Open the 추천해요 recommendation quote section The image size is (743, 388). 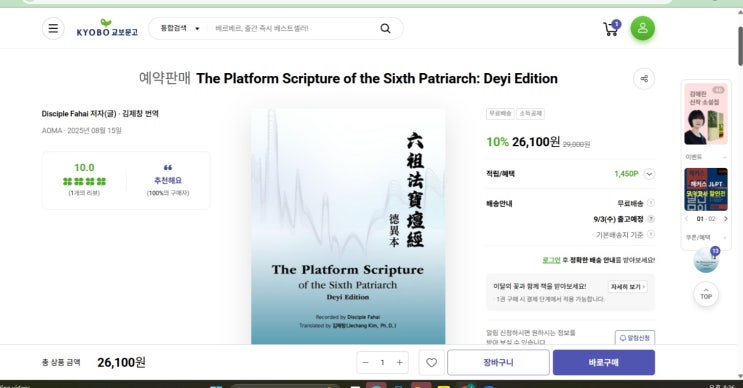point(168,180)
